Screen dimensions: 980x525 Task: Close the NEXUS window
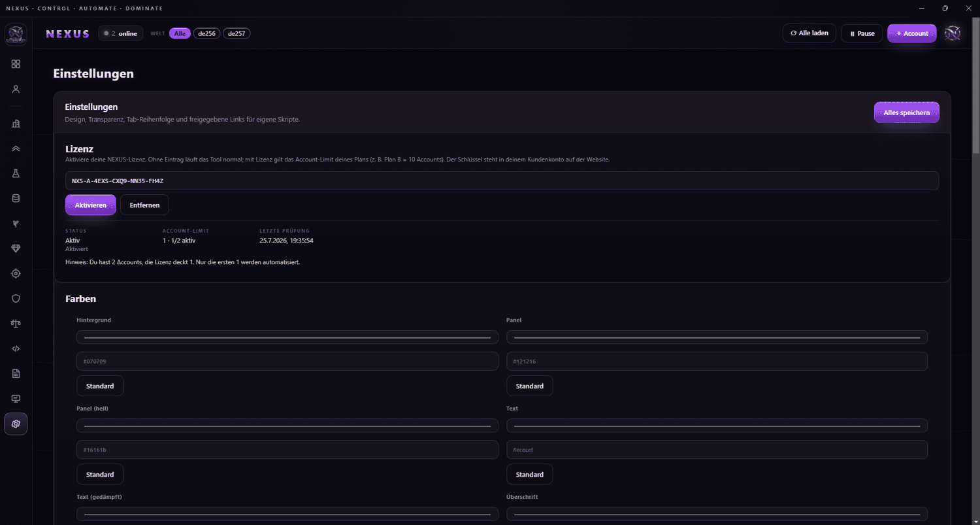[968, 8]
